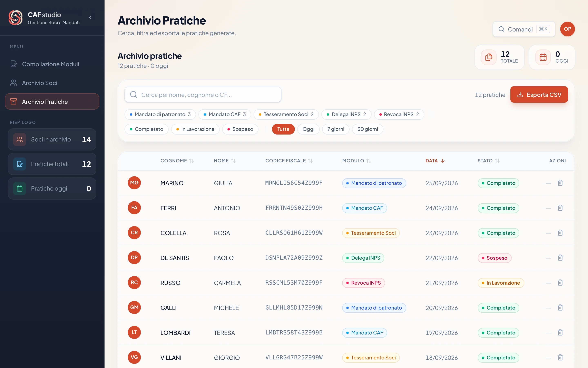The height and width of the screenshot is (368, 588).
Task: Reverse the Data column sort order
Action: [435, 161]
